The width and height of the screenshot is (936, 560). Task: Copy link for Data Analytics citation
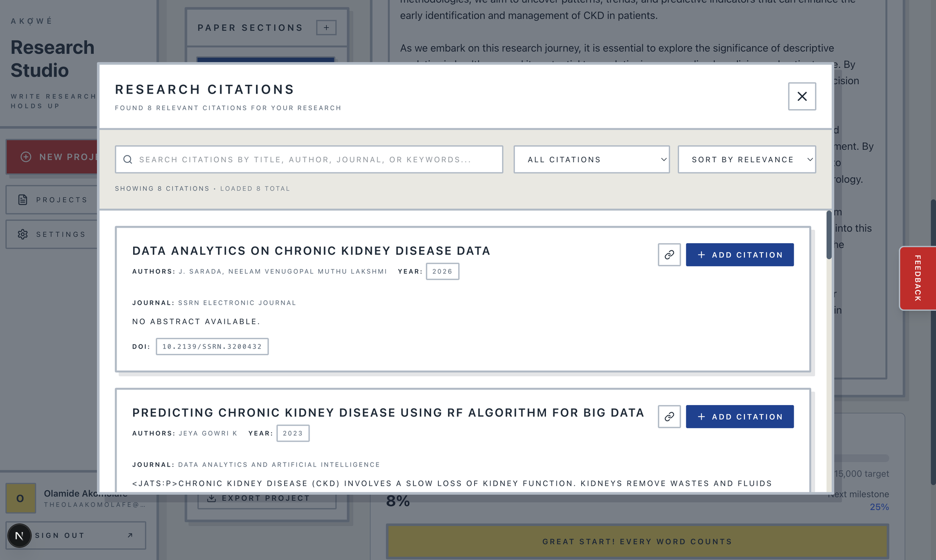(x=668, y=254)
